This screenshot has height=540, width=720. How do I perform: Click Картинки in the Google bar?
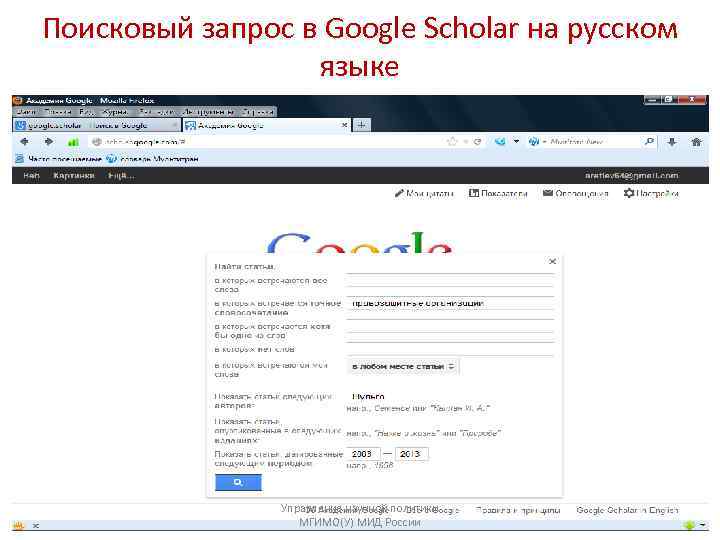73,175
